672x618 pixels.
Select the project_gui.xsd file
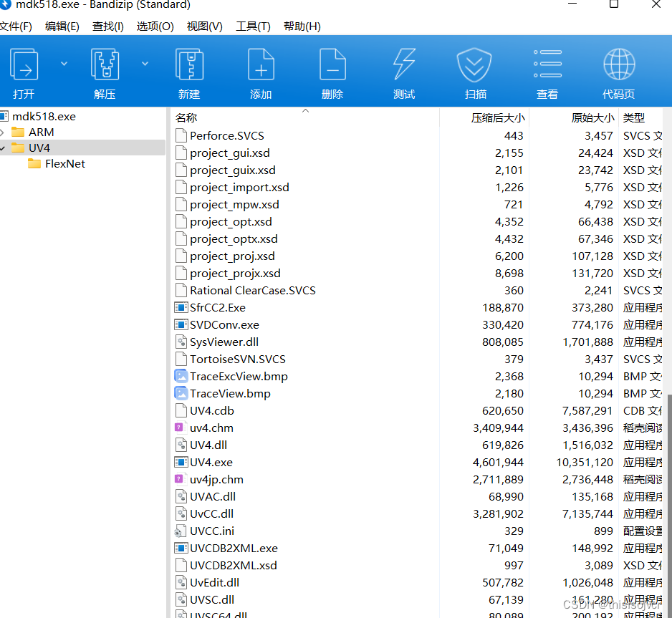(230, 153)
